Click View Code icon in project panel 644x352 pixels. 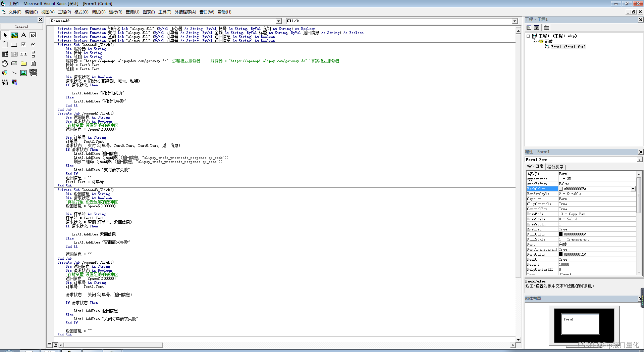(529, 28)
